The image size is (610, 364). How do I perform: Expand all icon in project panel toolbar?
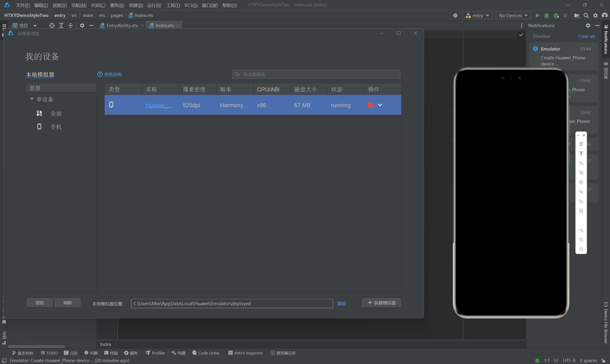[x=61, y=25]
